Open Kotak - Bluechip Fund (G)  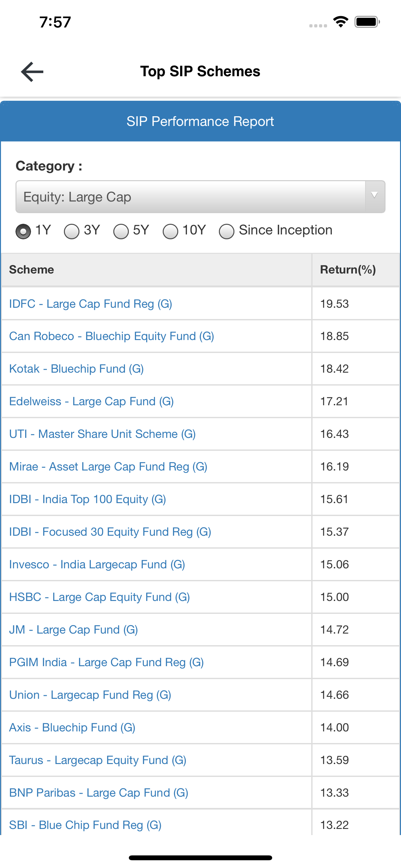pos(77,369)
